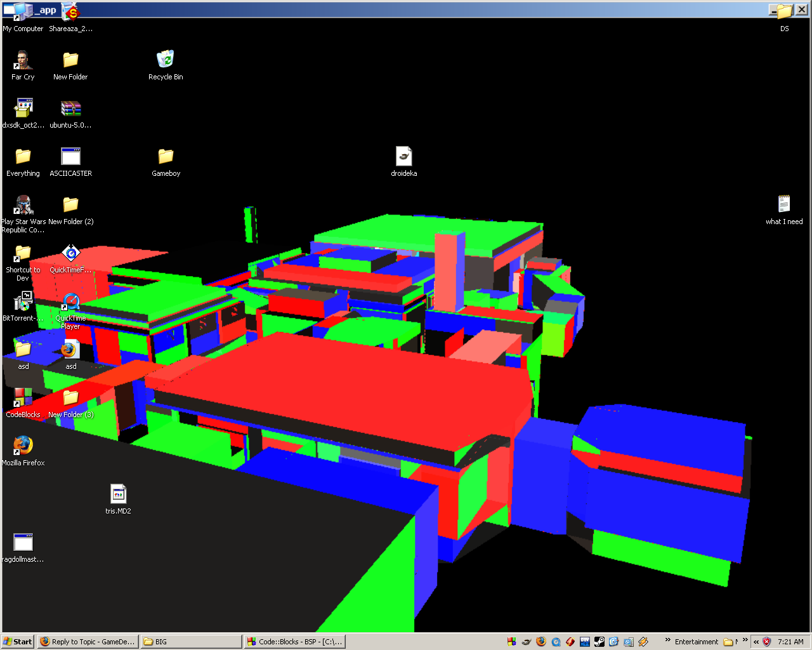Select the Recycle Bin icon
Viewport: 812px width, 650px height.
pos(166,65)
